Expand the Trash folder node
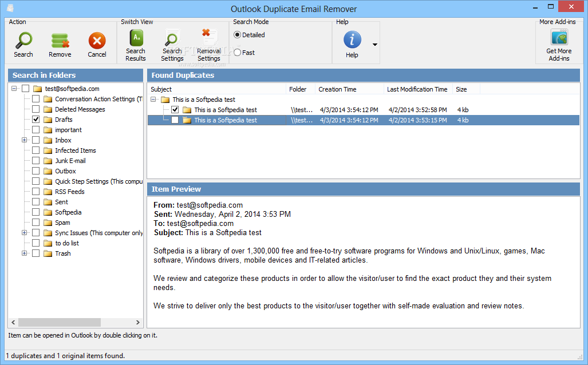Viewport: 588px width, 365px height. [x=25, y=253]
